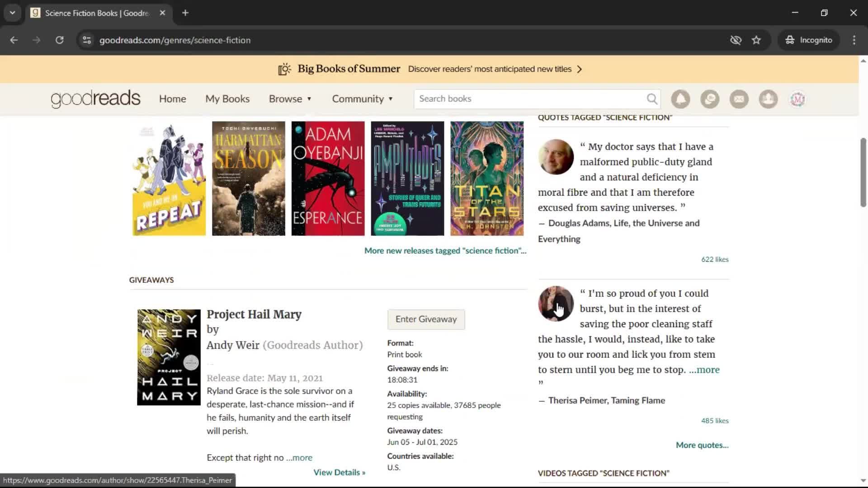Open the Therisa Peimer, Taming Flame link
Screen dimensions: 868x488
click(x=607, y=400)
